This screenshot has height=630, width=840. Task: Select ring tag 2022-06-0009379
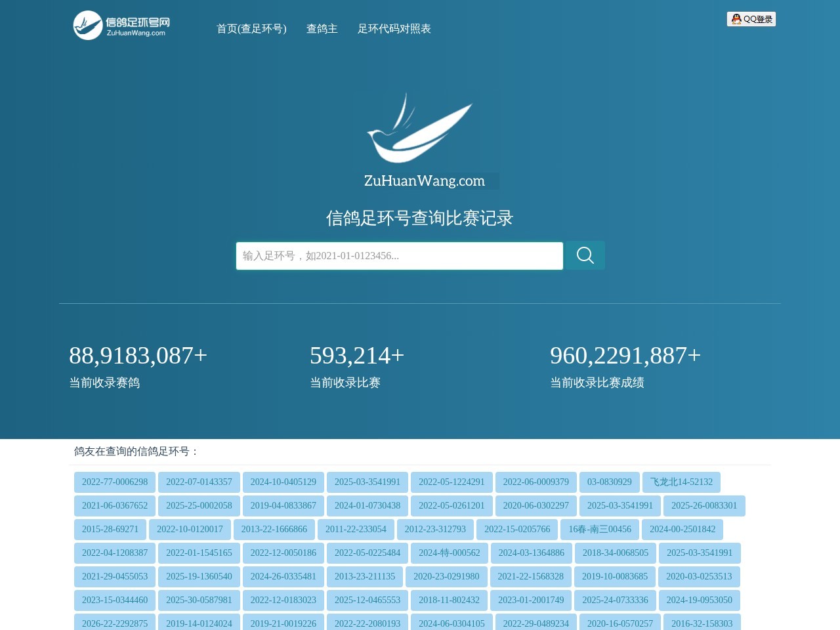pos(536,482)
